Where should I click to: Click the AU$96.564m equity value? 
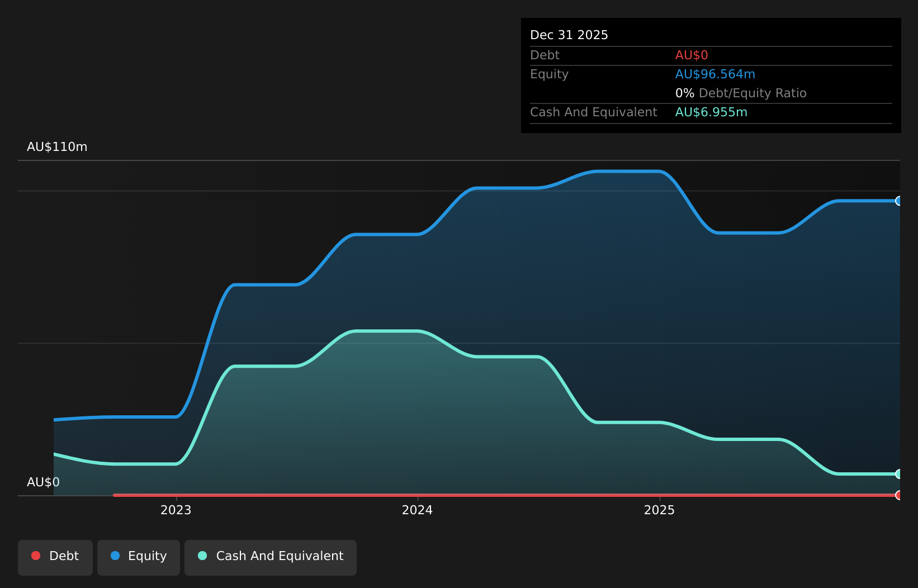tap(715, 74)
